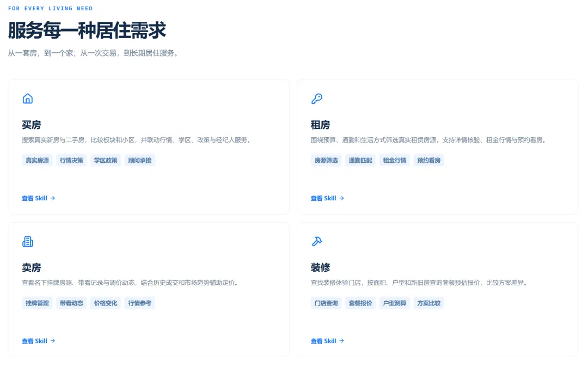Click the 租房 card title
This screenshot has width=588, height=367.
click(321, 125)
